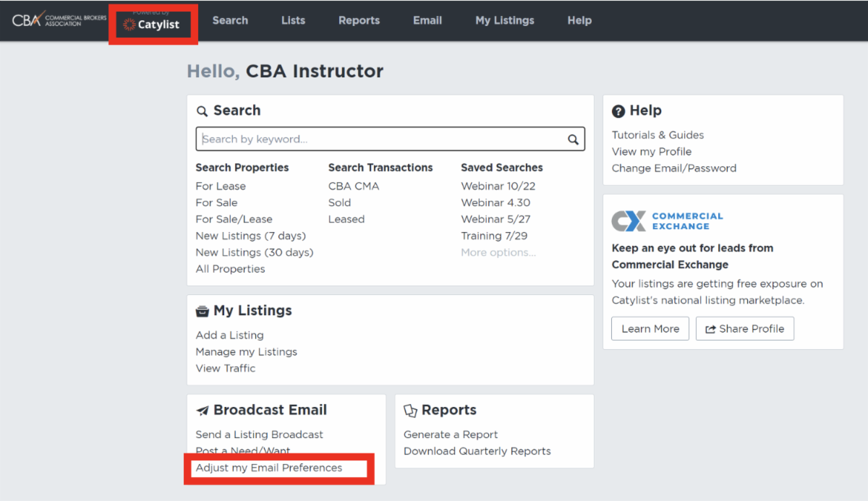The image size is (868, 501).
Task: Click inside the keyword search input field
Action: [362, 139]
